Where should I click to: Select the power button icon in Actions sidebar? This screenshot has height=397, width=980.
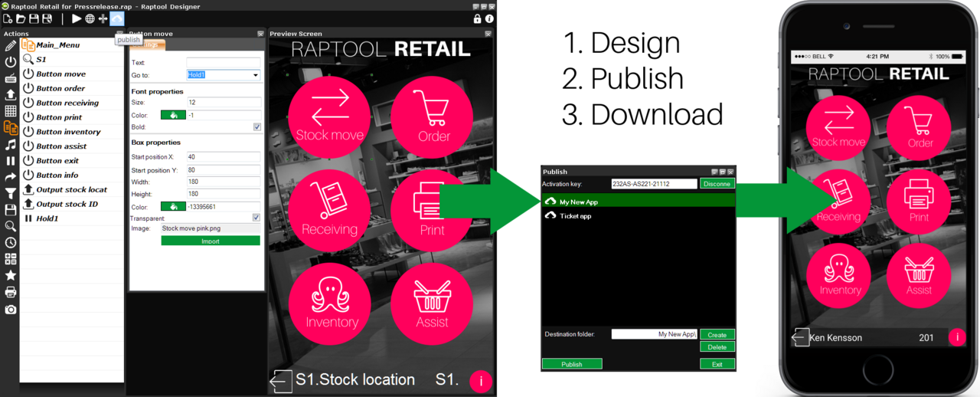(11, 62)
